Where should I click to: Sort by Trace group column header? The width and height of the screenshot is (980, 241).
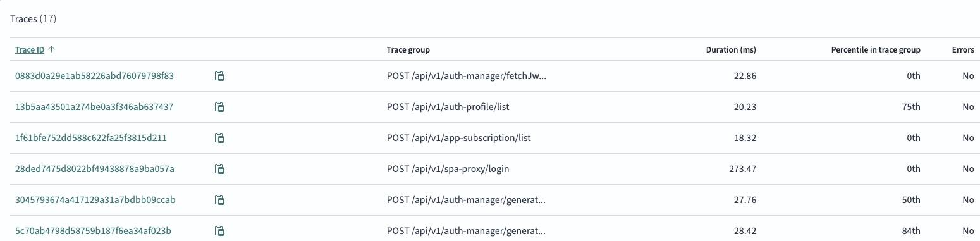coord(408,49)
